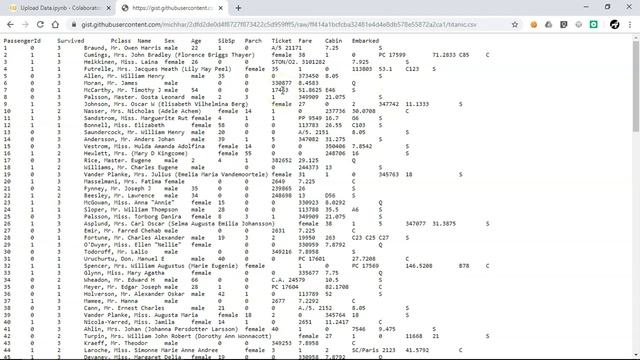Viewport: 640px width, 360px height.
Task: Open Chrome's three-dot menu
Action: pos(630,24)
